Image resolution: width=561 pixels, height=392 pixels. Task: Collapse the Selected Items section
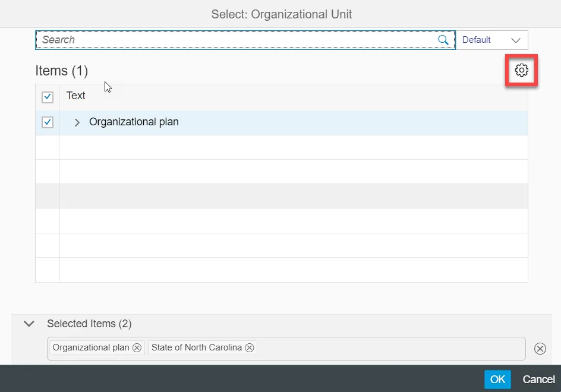29,324
